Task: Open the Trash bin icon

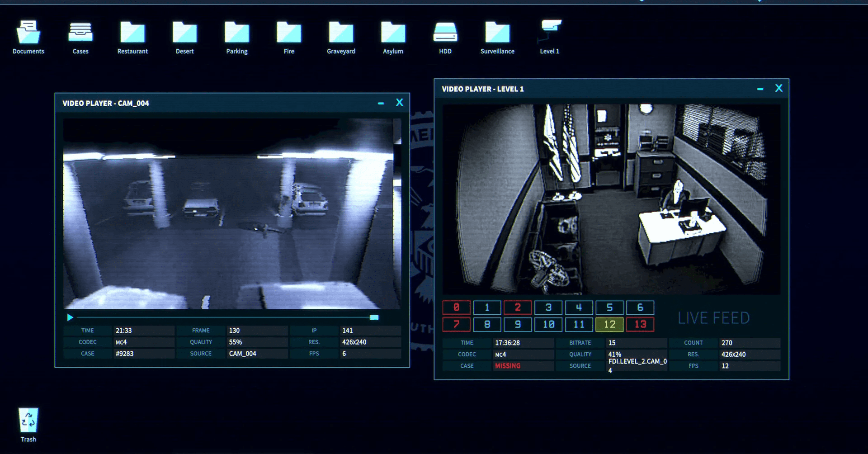Action: tap(28, 421)
